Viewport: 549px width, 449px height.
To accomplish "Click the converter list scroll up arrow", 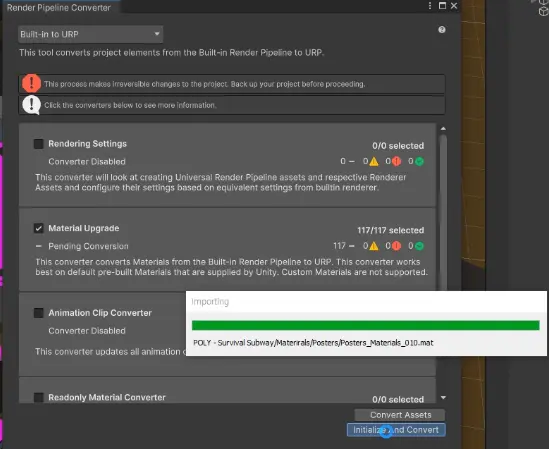I will coord(443,129).
